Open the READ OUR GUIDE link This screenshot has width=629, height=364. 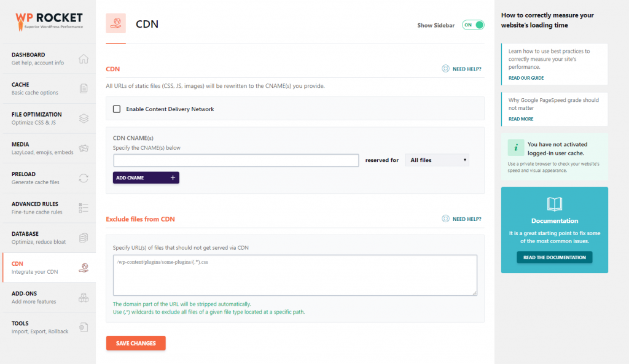(526, 78)
